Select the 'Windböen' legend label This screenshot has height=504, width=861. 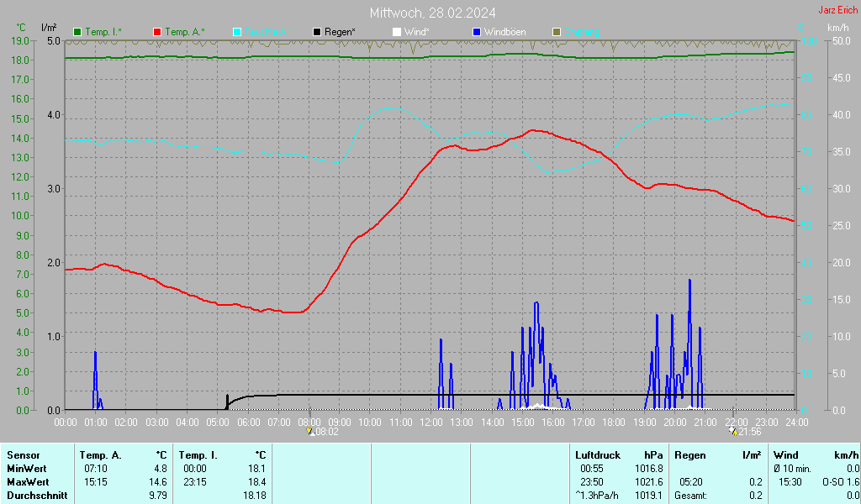coord(504,33)
